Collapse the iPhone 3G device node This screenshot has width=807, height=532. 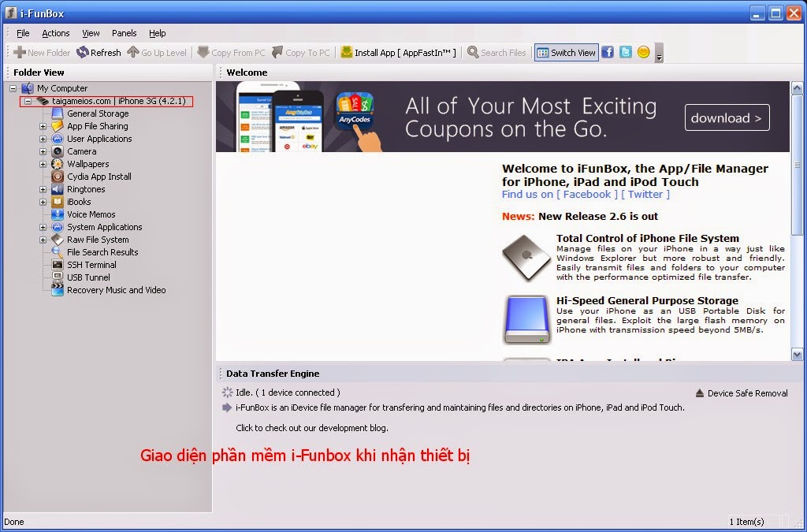pyautogui.click(x=28, y=102)
